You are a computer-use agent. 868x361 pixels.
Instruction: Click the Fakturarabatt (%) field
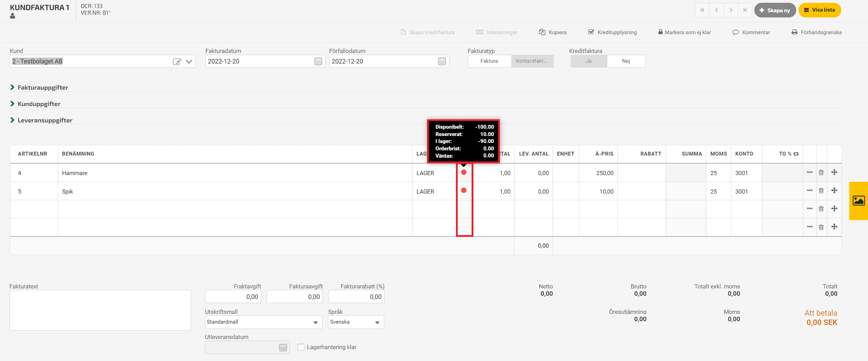[x=356, y=297]
